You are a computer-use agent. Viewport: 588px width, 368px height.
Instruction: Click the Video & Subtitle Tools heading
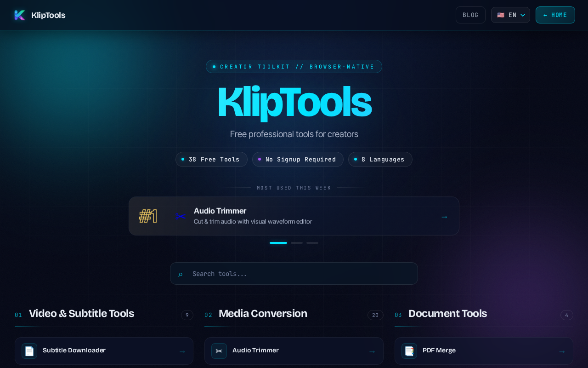[81, 314]
